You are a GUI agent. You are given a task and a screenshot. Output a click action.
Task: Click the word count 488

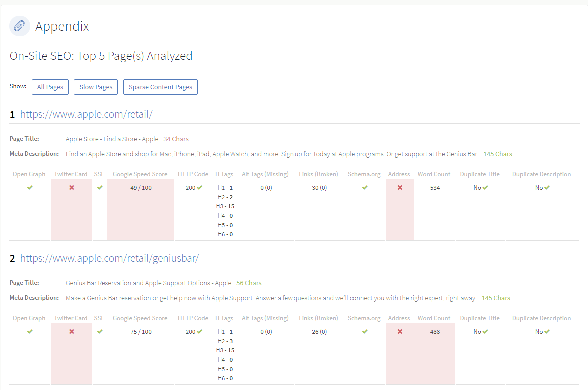(435, 332)
